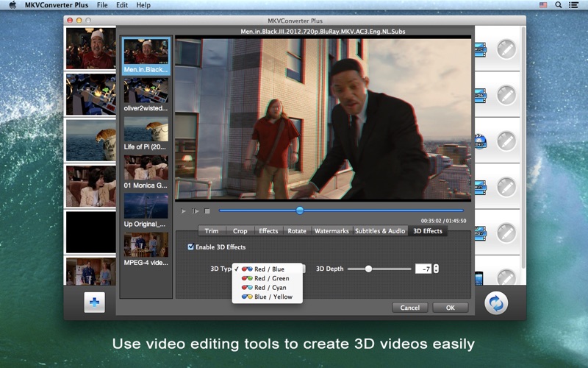This screenshot has width=588, height=368.
Task: Click main-list thumbnail showing tiger on boat
Action: coord(90,140)
